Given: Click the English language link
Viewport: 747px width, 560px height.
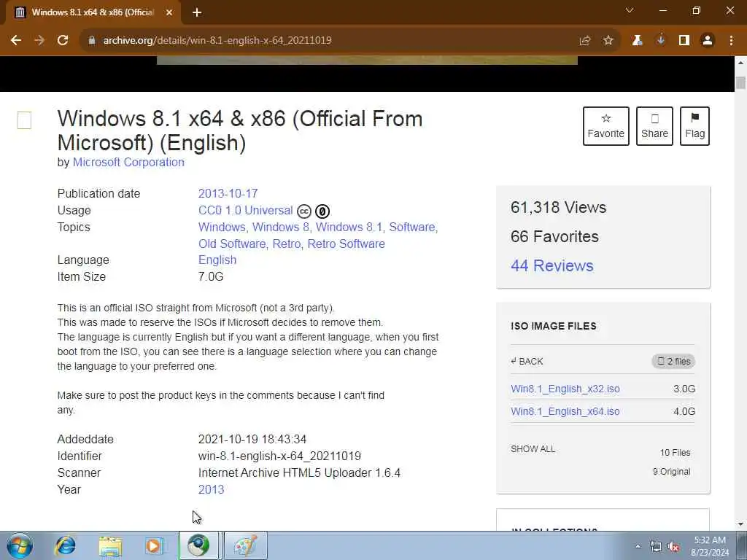Looking at the screenshot, I should 217,260.
